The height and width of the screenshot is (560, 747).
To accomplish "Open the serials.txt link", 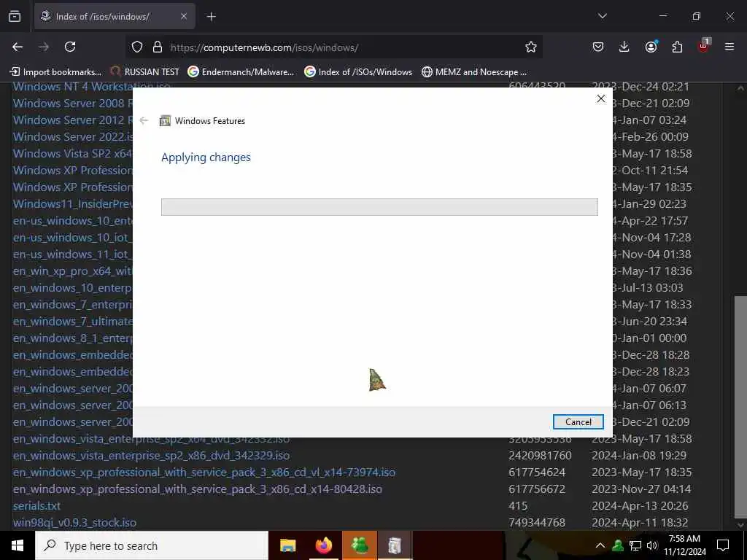I will click(x=36, y=506).
